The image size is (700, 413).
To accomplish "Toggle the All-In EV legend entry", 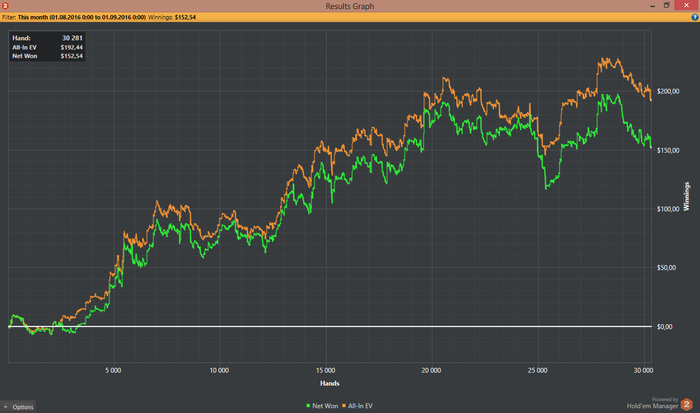I will tap(357, 406).
